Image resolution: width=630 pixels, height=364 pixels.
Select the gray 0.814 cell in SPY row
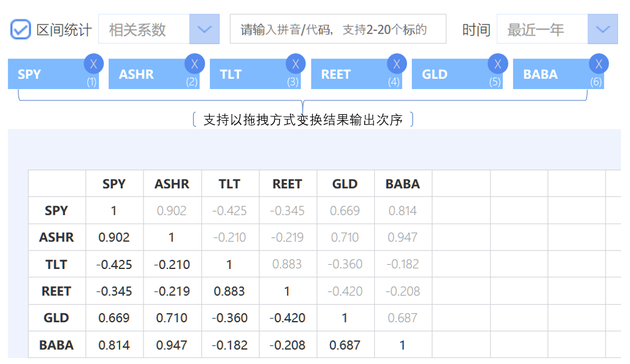(x=403, y=211)
